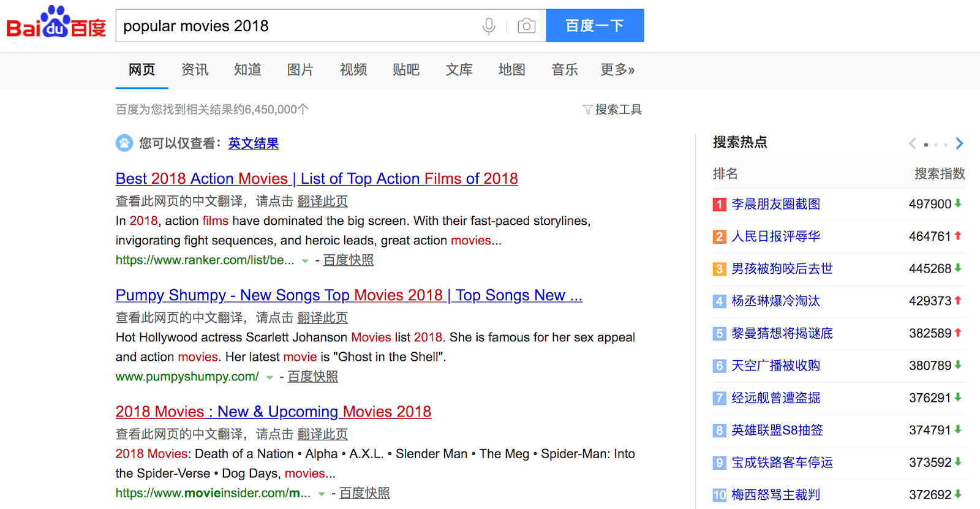The width and height of the screenshot is (980, 509).
Task: Go to previous hot search page arrow
Action: coord(912,143)
